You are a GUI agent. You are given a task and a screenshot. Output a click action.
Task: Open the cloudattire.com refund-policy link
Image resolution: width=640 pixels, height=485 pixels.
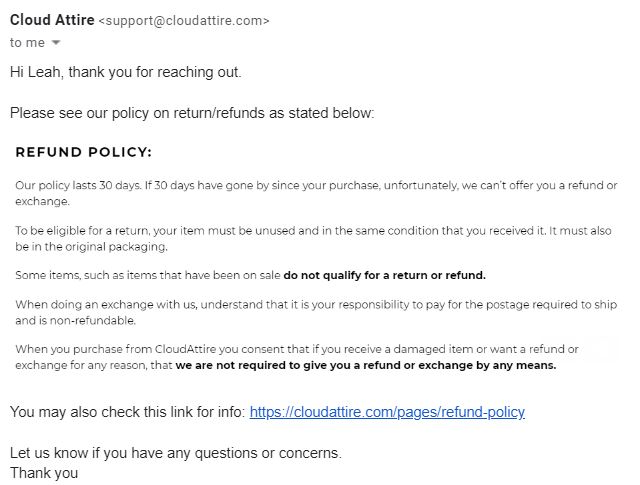coord(386,412)
